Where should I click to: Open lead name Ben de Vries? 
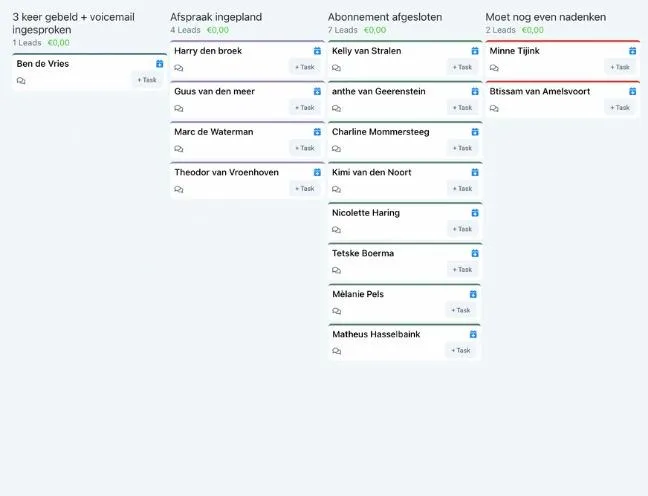click(x=43, y=64)
